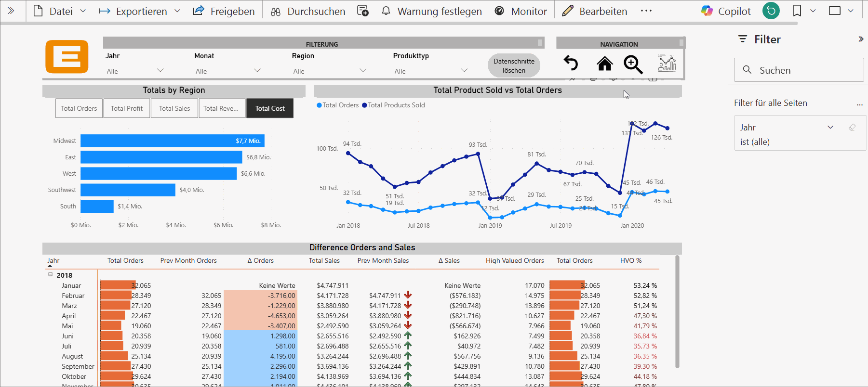Collapse the 2018 year row group

point(50,274)
